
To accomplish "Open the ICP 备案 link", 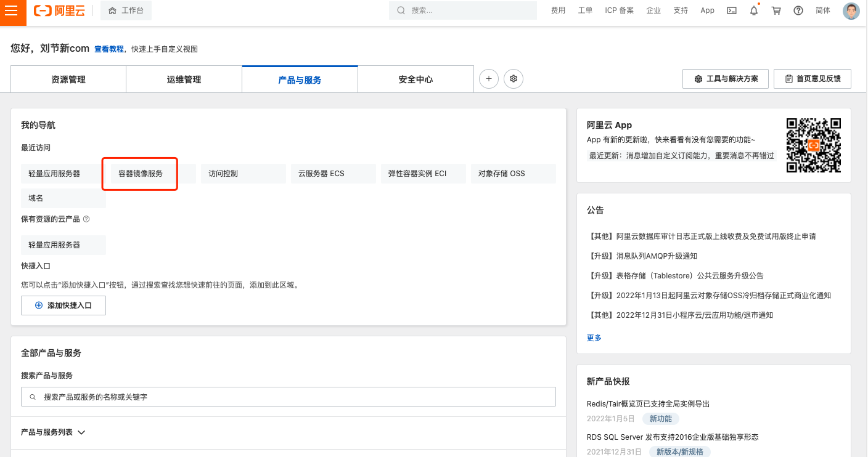I will (620, 10).
